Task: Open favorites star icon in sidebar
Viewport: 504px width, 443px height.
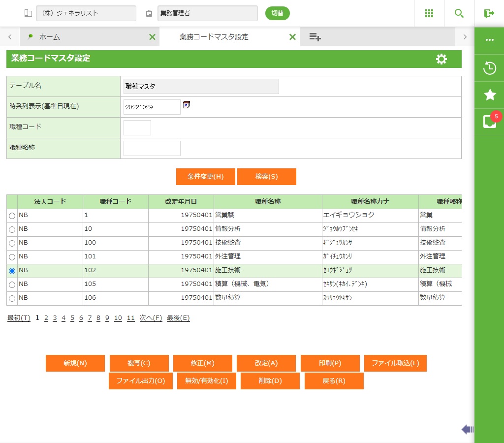Action: point(490,95)
